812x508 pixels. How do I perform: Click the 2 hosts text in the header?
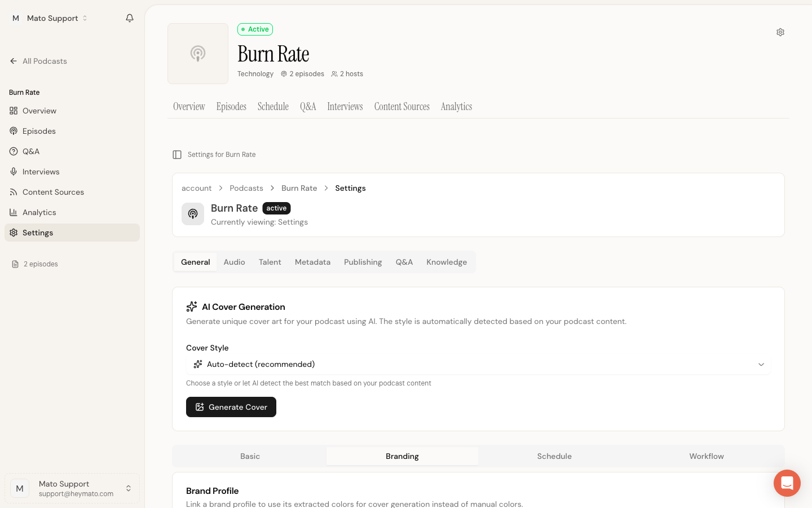tap(351, 74)
